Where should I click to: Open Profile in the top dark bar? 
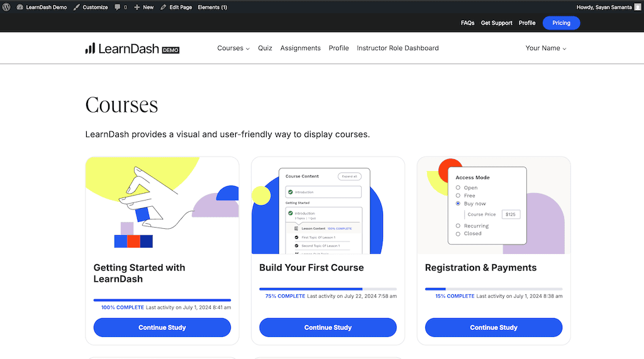[527, 23]
